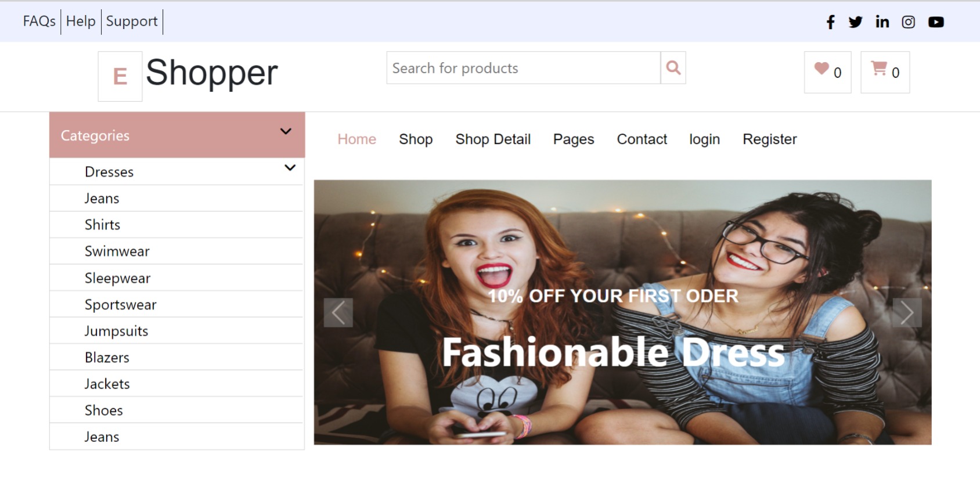Show the next carousel slide
This screenshot has height=490, width=980.
tap(907, 313)
